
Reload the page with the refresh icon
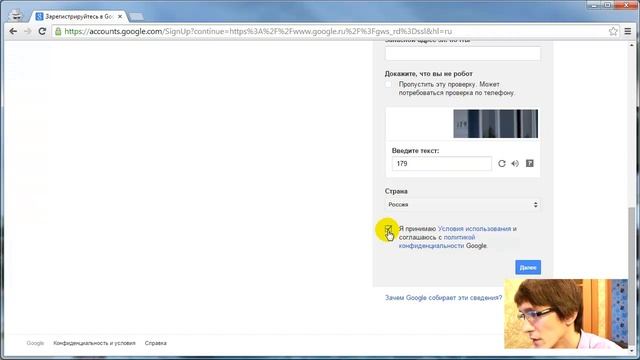[x=42, y=31]
